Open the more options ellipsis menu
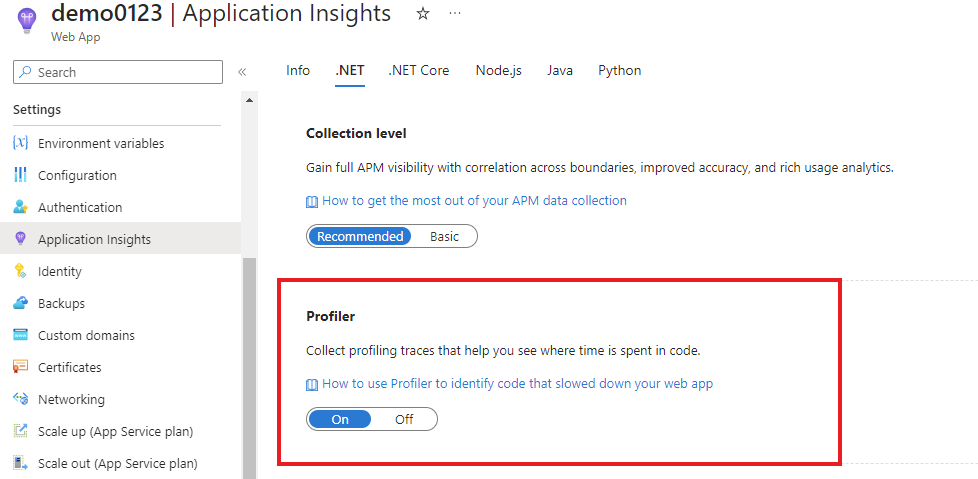 click(455, 14)
